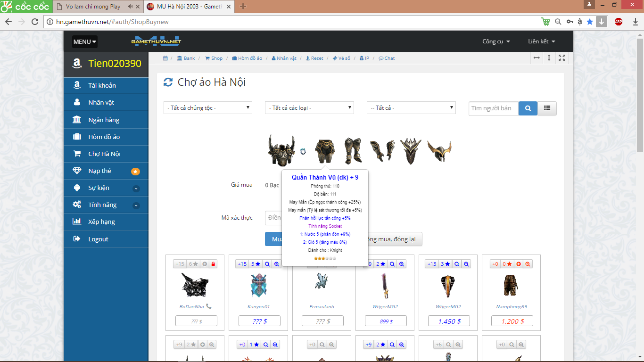Click the seller name Fcmaulanh
The height and width of the screenshot is (362, 644).
(x=322, y=306)
